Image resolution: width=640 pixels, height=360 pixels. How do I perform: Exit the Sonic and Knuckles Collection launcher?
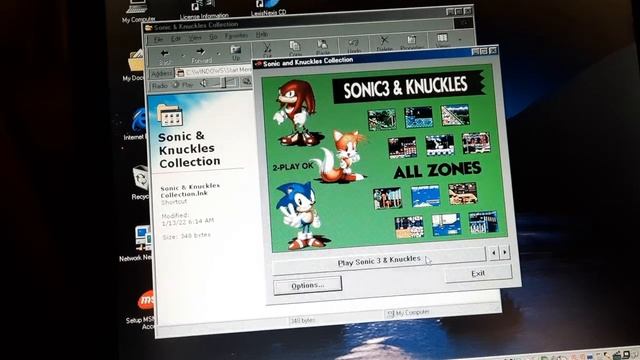[478, 273]
